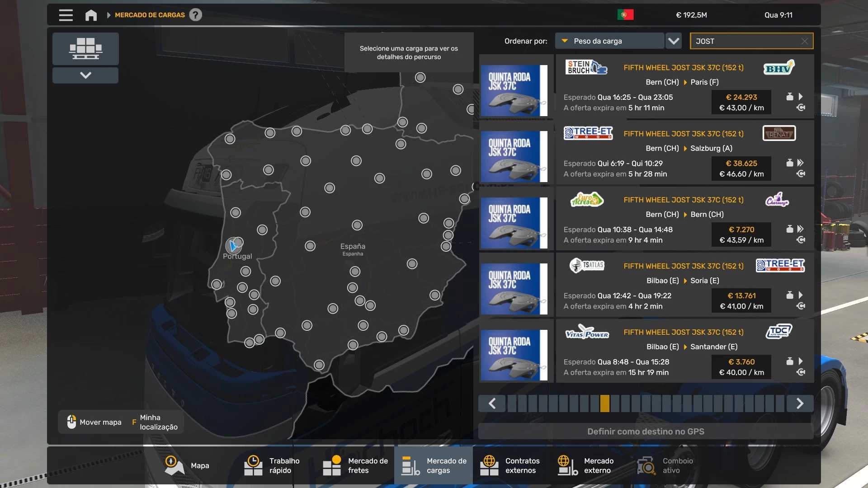Clear the JOST search text

(x=804, y=41)
